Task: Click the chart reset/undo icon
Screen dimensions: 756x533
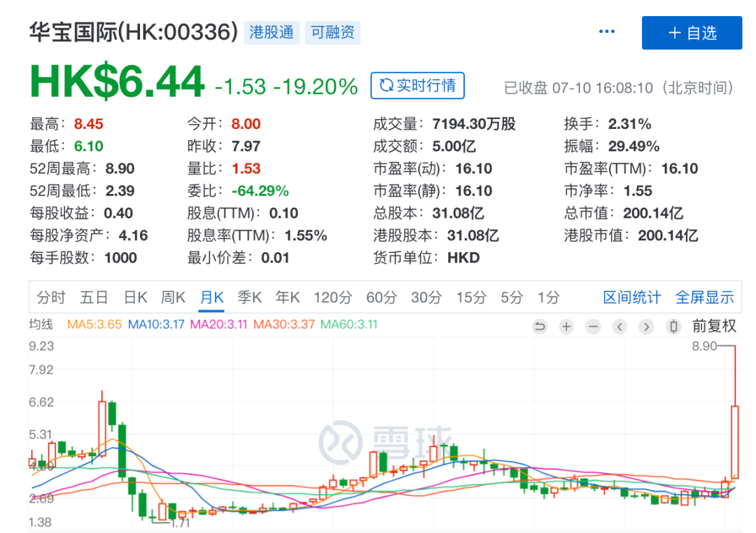Action: pos(540,326)
